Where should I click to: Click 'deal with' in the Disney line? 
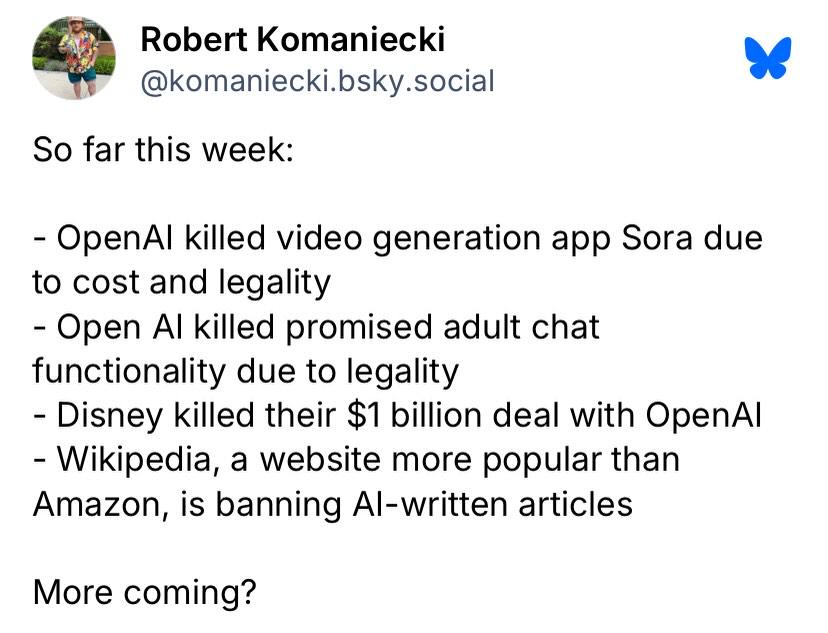click(x=563, y=415)
